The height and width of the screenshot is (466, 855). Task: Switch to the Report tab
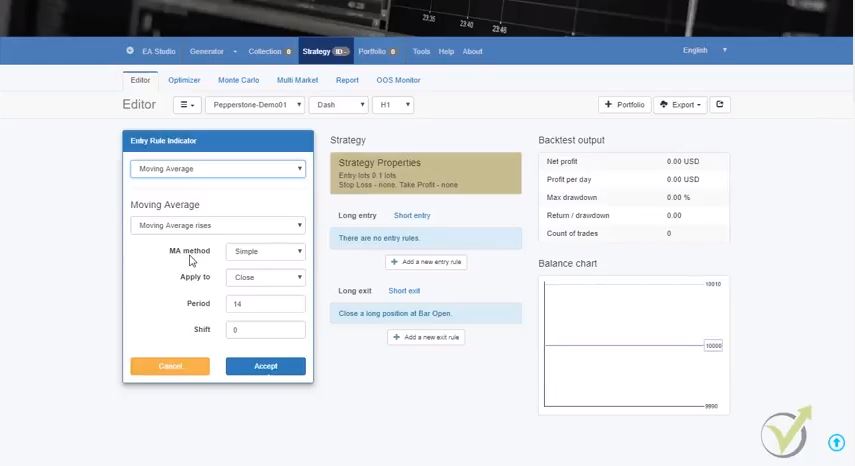(347, 80)
